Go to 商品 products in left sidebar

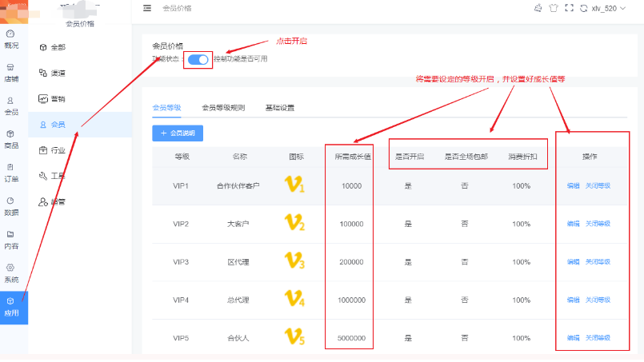(11, 139)
